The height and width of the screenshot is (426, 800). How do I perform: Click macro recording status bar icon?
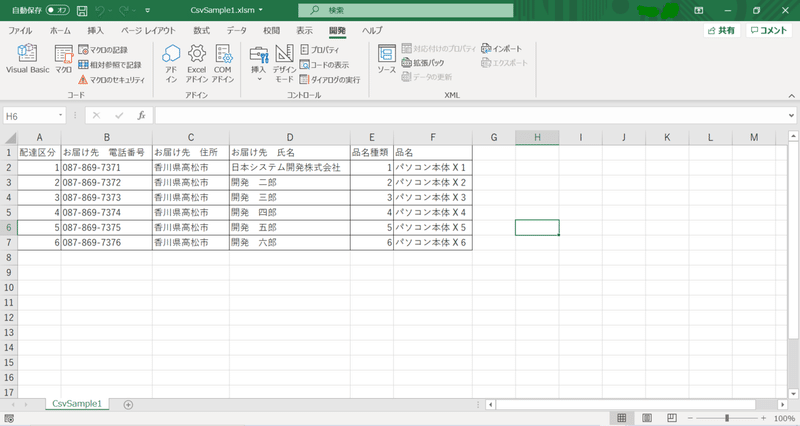tap(9, 419)
